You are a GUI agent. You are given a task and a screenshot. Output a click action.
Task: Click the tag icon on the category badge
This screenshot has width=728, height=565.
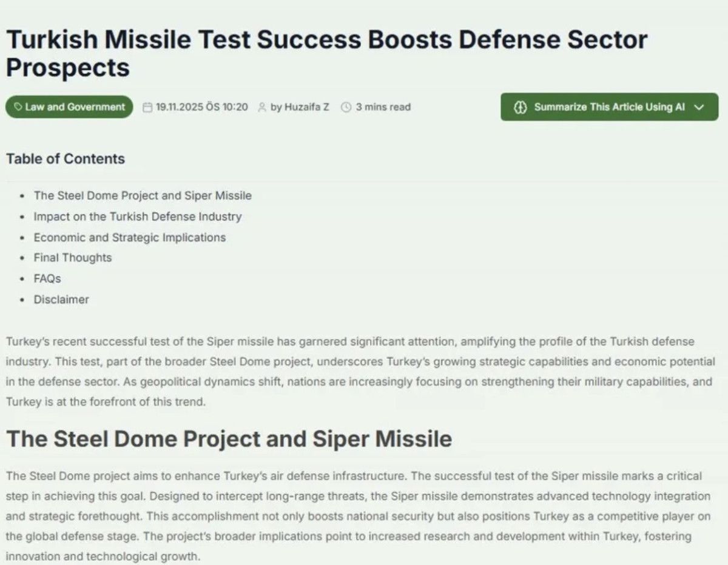click(18, 107)
